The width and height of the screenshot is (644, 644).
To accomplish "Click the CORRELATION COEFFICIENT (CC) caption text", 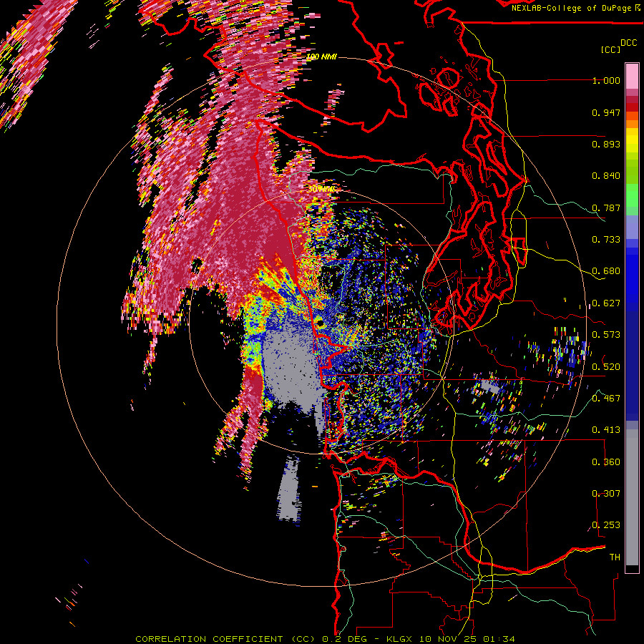I will (x=225, y=639).
